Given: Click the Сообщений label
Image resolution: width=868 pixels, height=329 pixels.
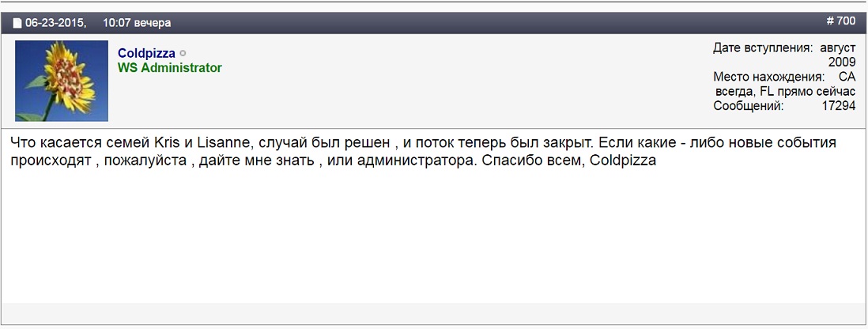Looking at the screenshot, I should pyautogui.click(x=749, y=106).
